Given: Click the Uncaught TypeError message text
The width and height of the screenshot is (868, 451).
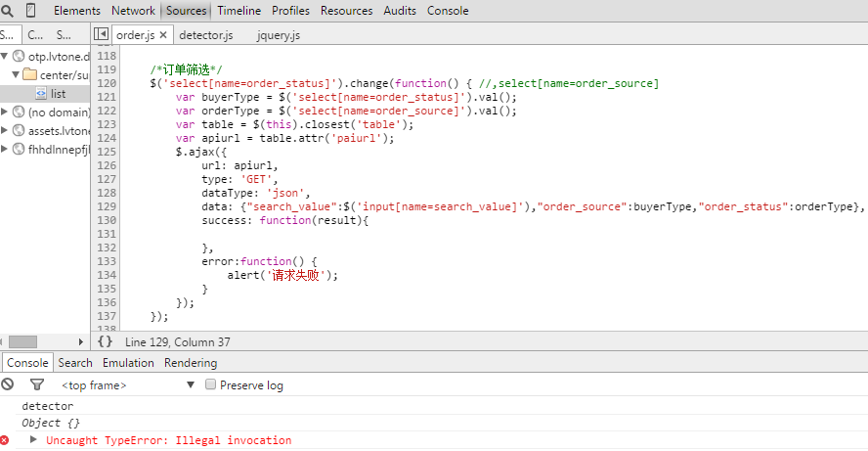Looking at the screenshot, I should tap(169, 440).
